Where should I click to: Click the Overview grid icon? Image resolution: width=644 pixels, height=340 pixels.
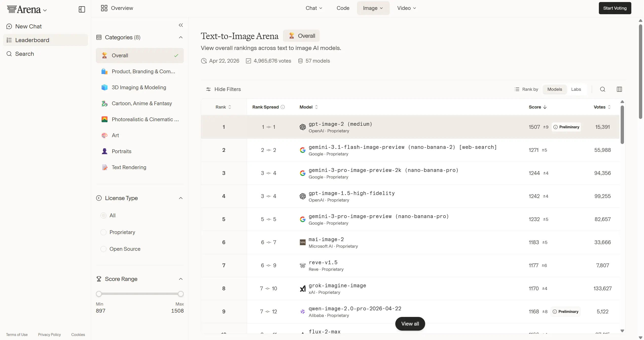tap(104, 8)
